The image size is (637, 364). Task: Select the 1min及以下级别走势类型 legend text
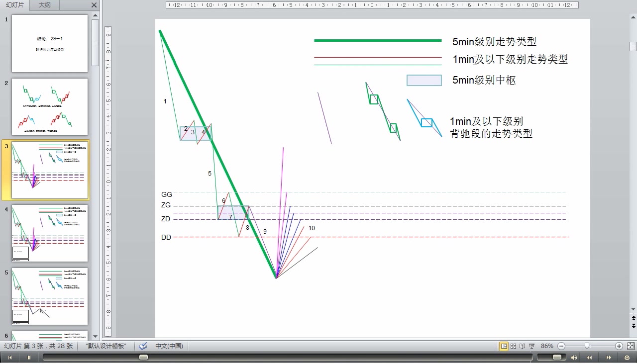[x=510, y=60]
